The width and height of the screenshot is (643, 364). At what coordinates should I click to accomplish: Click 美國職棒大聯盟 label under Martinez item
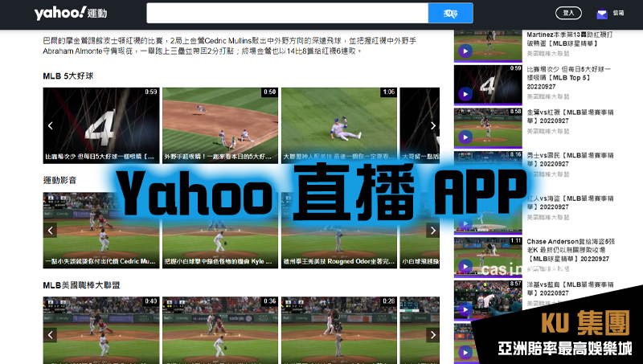[x=548, y=54]
